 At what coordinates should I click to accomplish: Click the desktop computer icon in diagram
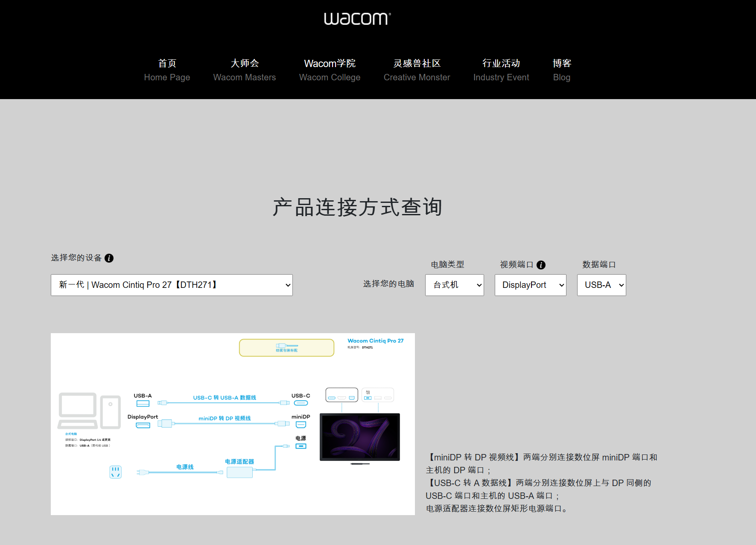89,410
